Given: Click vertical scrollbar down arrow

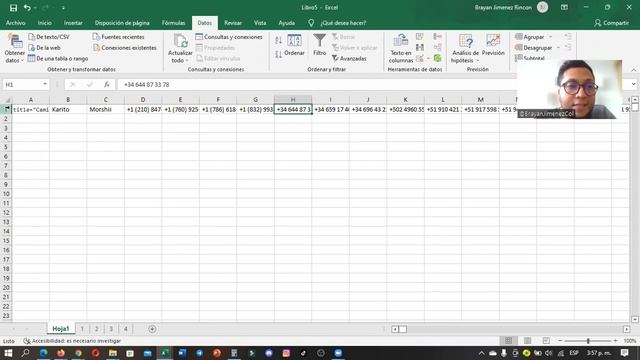Looking at the screenshot, I should [x=635, y=319].
